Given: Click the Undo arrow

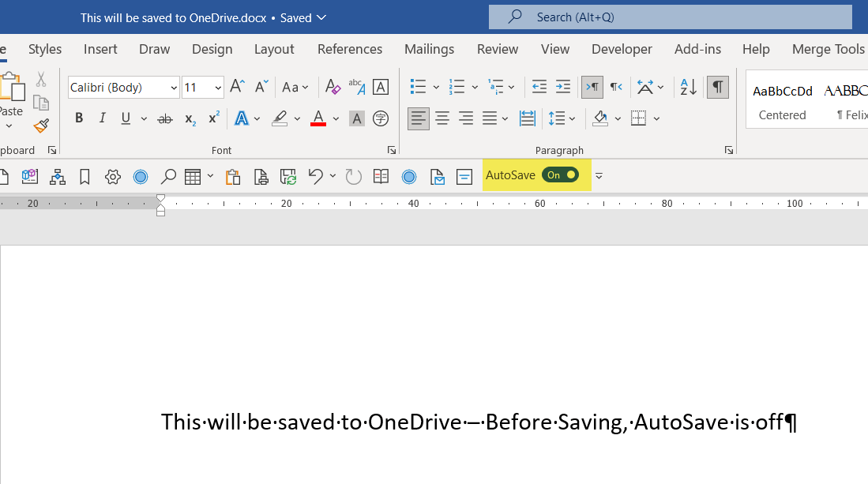Looking at the screenshot, I should [316, 176].
